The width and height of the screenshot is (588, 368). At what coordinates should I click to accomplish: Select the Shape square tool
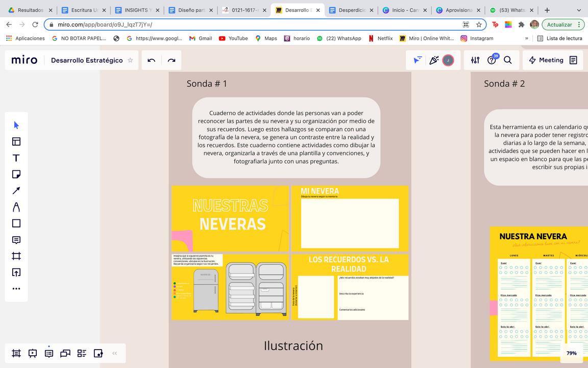[x=16, y=223]
